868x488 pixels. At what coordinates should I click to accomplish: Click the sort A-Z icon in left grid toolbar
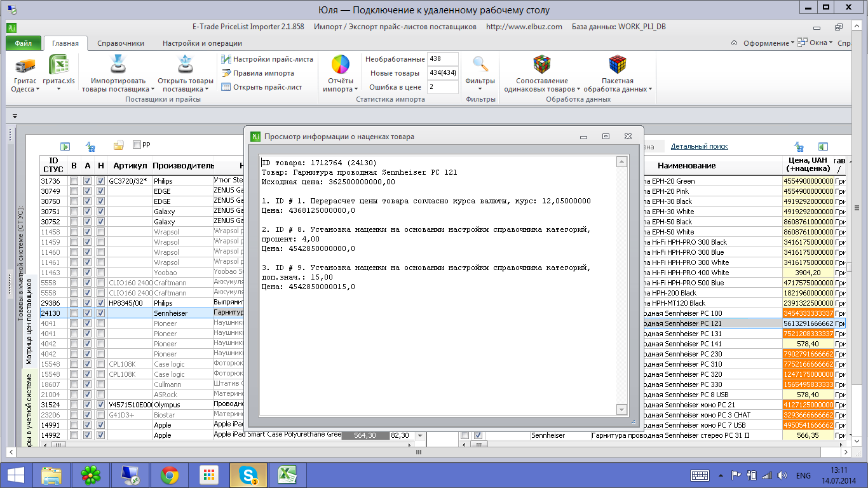coord(90,146)
